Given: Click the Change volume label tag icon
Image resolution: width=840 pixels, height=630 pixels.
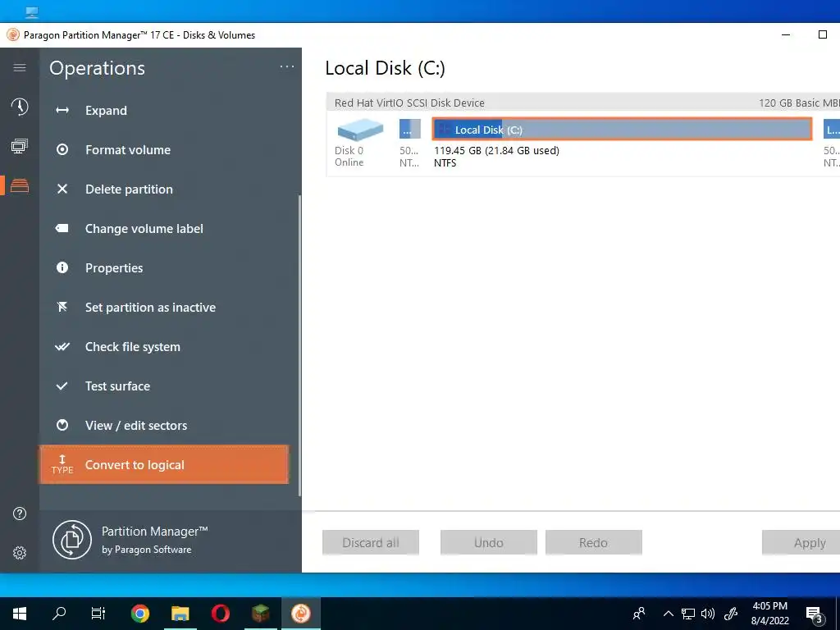Looking at the screenshot, I should 62,228.
